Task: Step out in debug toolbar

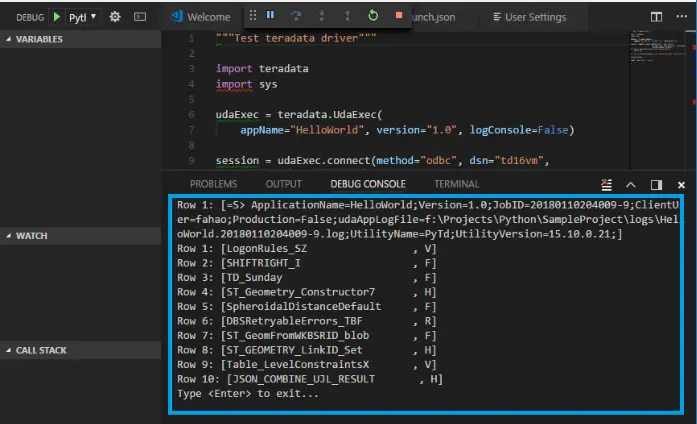Action: pyautogui.click(x=348, y=16)
